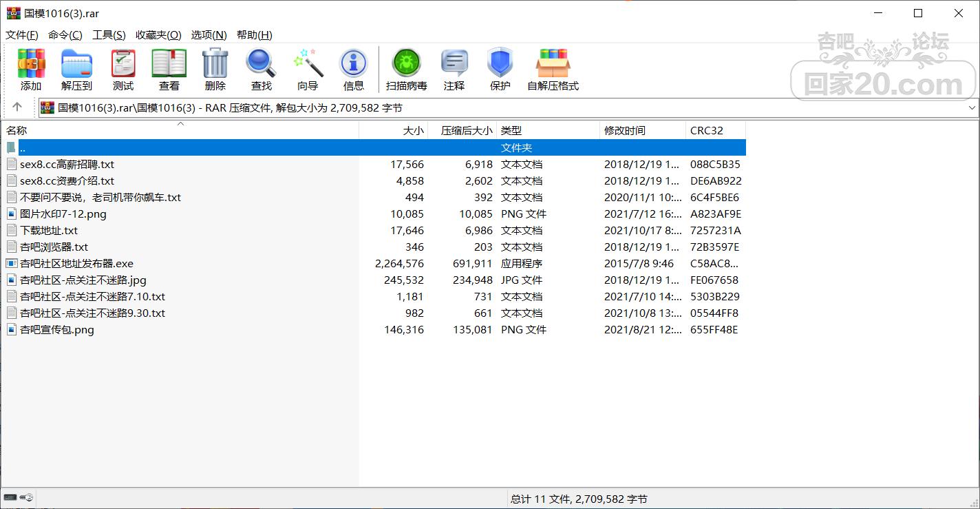This screenshot has width=980, height=509.
Task: Go up one folder level arrow
Action: tap(17, 107)
